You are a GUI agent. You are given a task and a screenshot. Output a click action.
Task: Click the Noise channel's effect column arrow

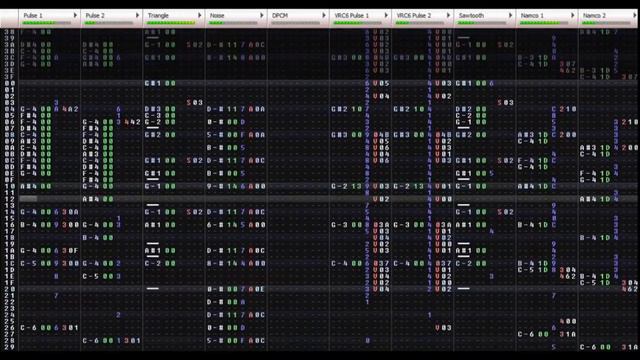tap(262, 15)
